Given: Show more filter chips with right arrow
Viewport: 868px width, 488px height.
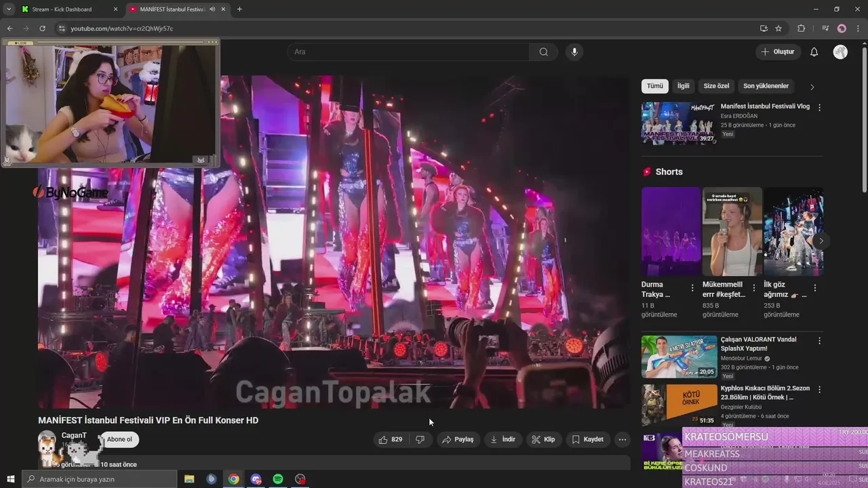Looking at the screenshot, I should (x=812, y=87).
